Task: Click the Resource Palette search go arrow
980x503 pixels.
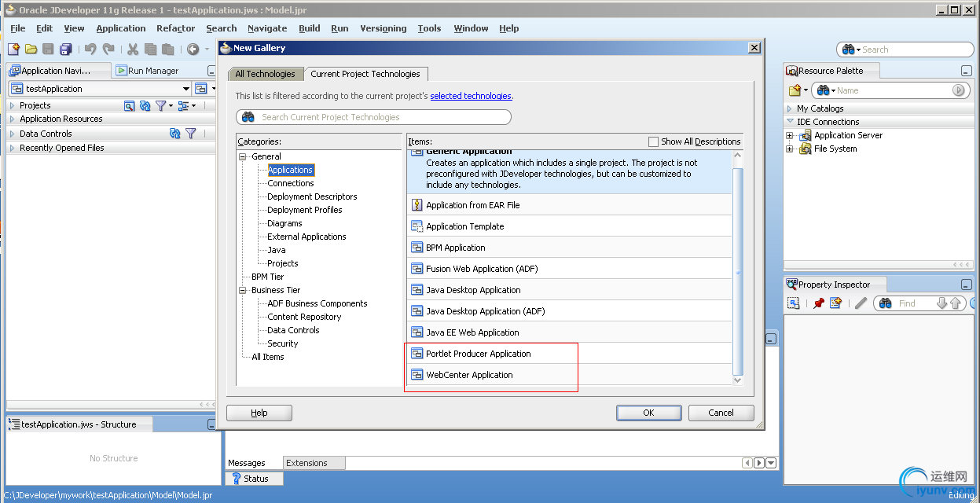Action: pos(958,90)
